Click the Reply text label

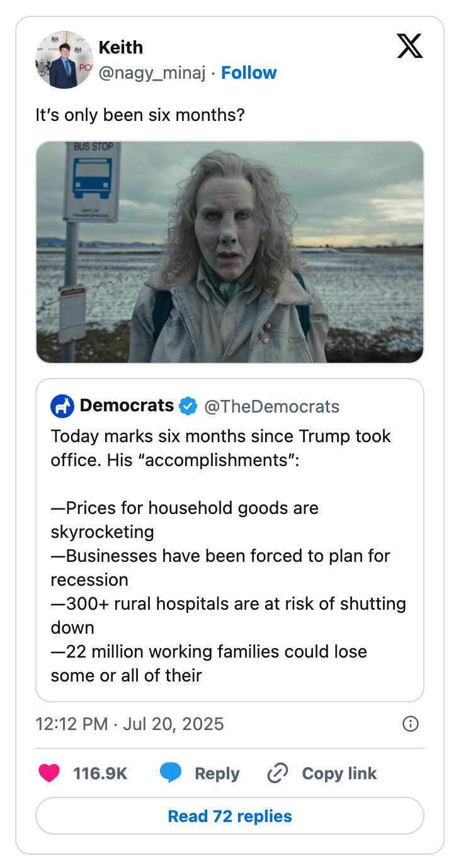pos(217,774)
